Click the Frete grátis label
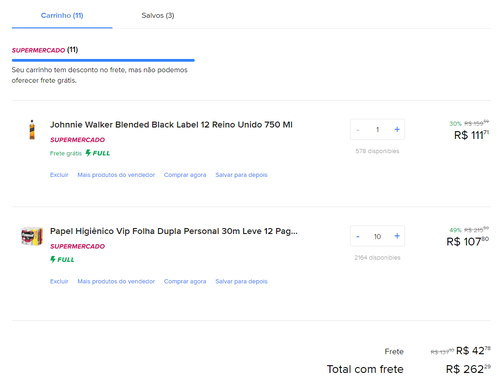The image size is (500, 383). tap(66, 153)
